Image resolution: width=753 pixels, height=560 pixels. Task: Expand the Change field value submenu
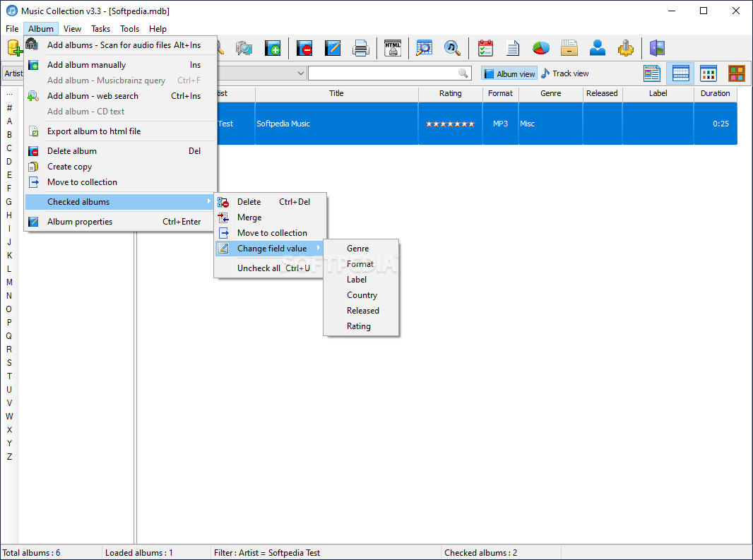[x=269, y=249]
